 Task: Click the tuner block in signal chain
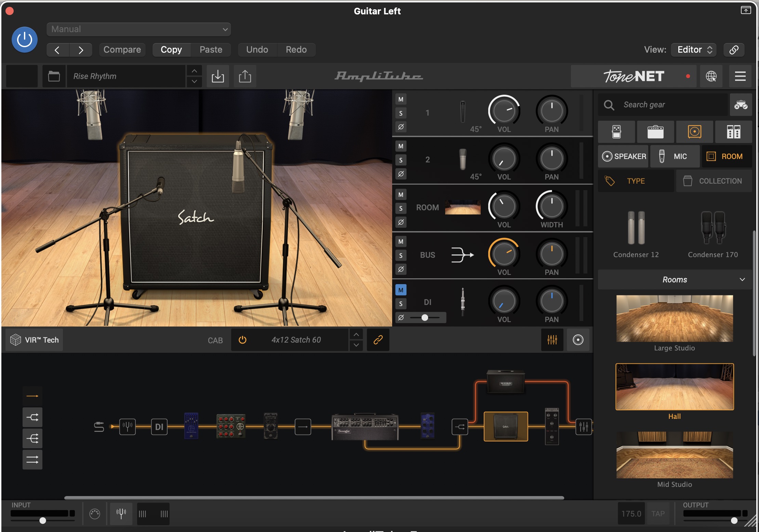pyautogui.click(x=127, y=427)
